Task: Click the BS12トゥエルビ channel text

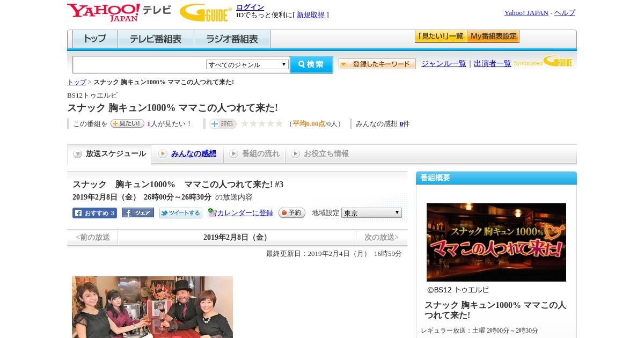Action: 92,95
